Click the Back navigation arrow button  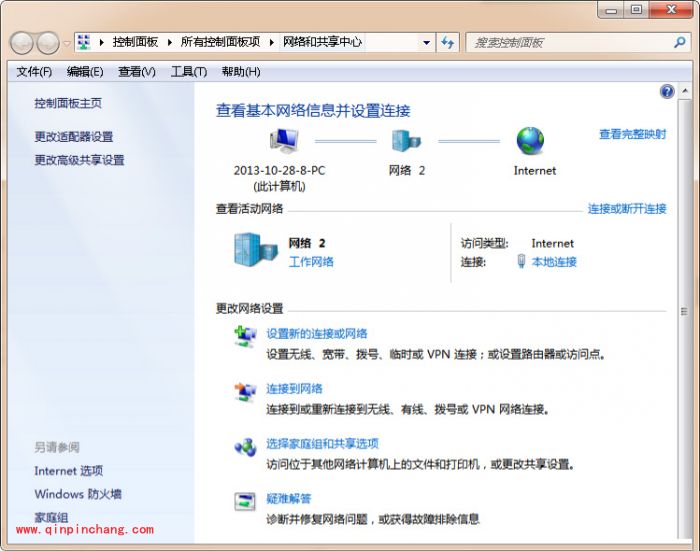coord(22,43)
